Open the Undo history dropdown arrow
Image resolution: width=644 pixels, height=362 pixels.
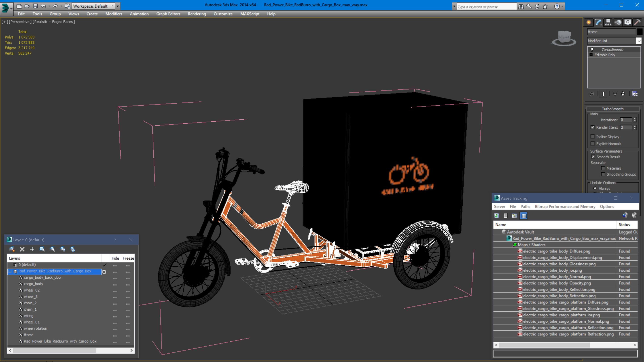49,6
